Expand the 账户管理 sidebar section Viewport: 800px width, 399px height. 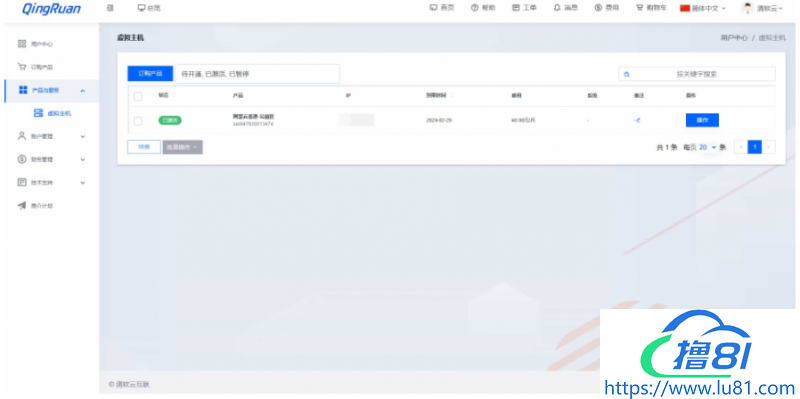pyautogui.click(x=52, y=136)
